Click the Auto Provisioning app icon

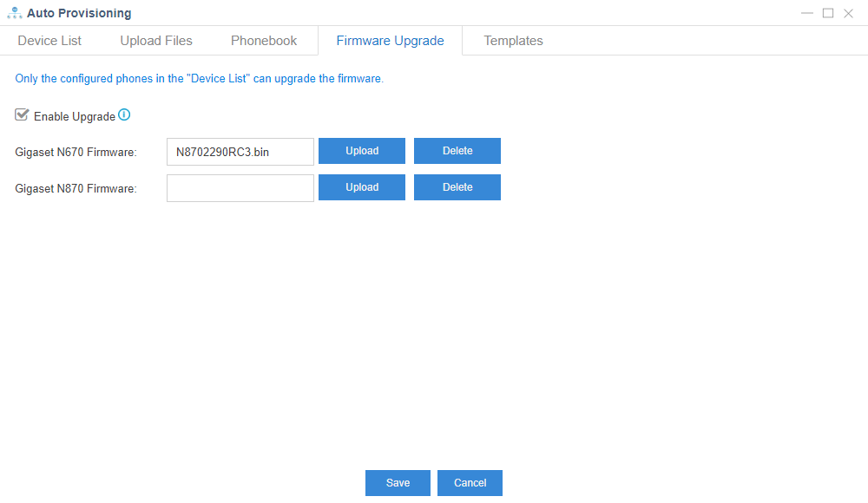pos(15,13)
